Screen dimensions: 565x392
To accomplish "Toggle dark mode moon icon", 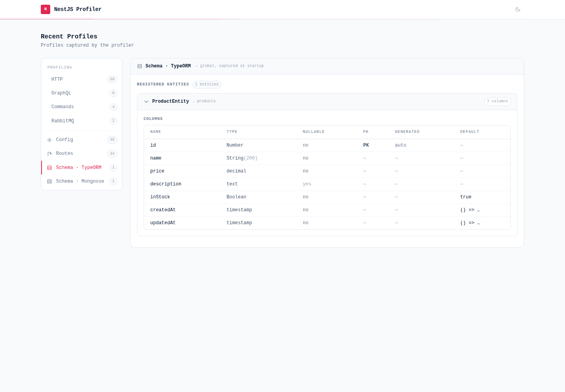I will point(518,9).
